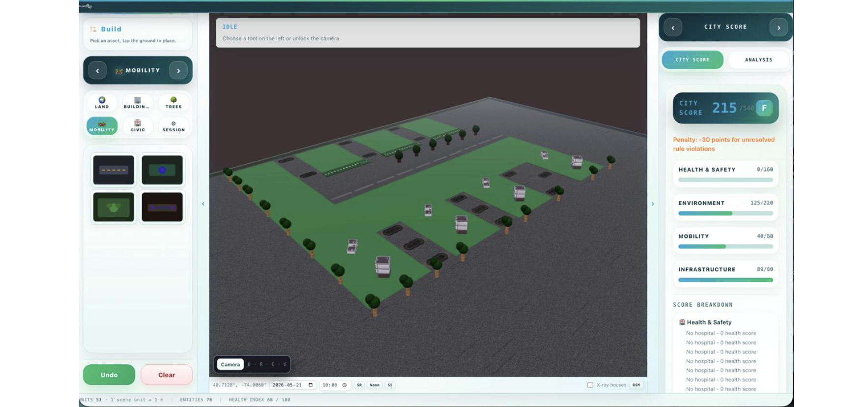Click the coordinates 40.7128°, -74.0060°
Viewport: 868px width, 407px height.
[x=240, y=385]
